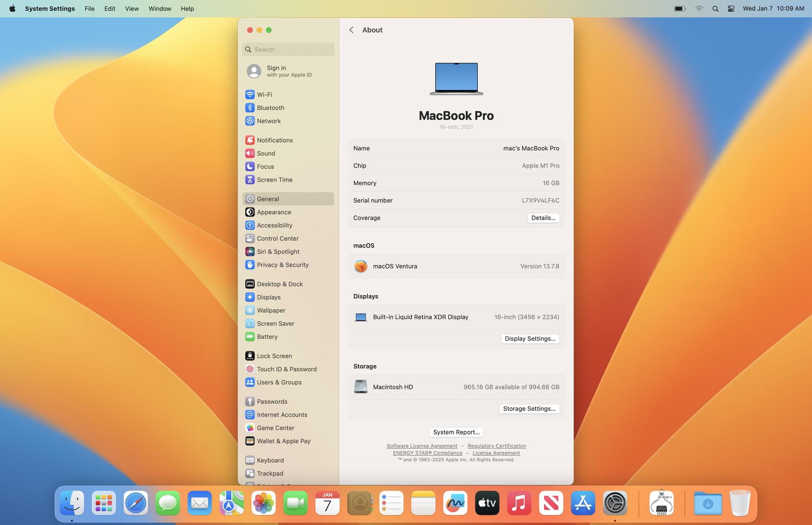Screen dimensions: 812x525
Task: Select Bluetooth in the sidebar
Action: pyautogui.click(x=270, y=108)
